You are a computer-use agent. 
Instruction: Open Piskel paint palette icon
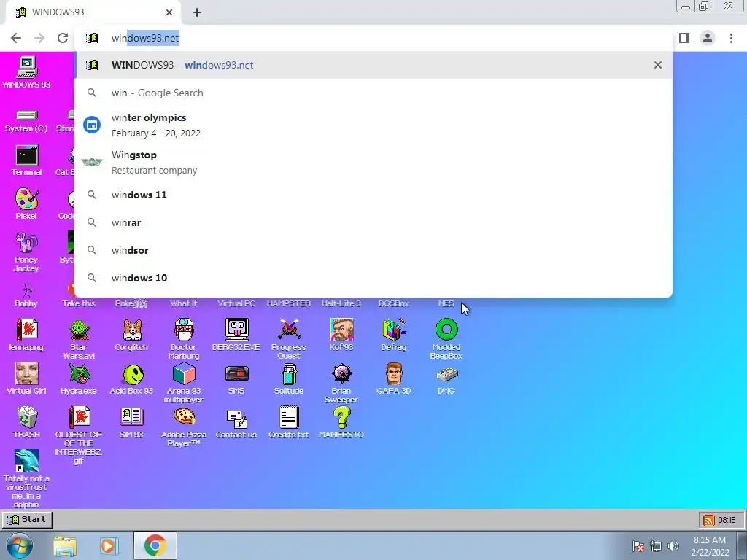tap(27, 204)
